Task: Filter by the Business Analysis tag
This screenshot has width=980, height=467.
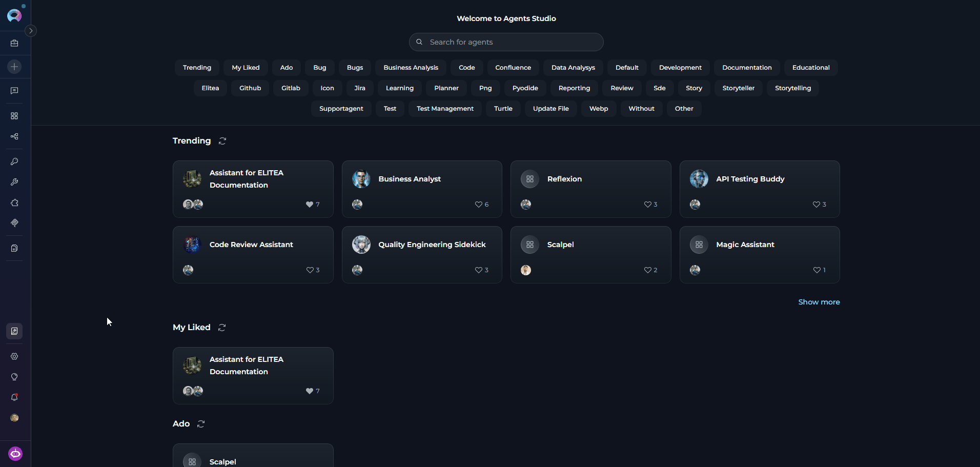Action: click(x=411, y=68)
